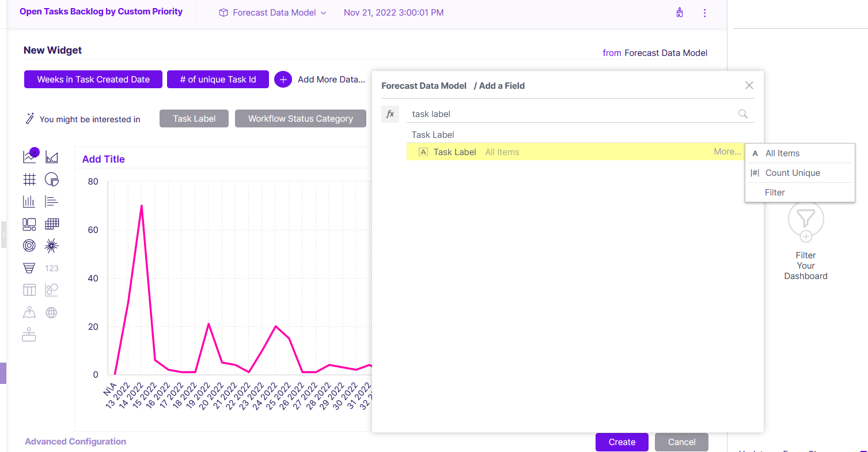Pick the pie chart widget icon
Screen dimensions: 868x452
point(52,179)
